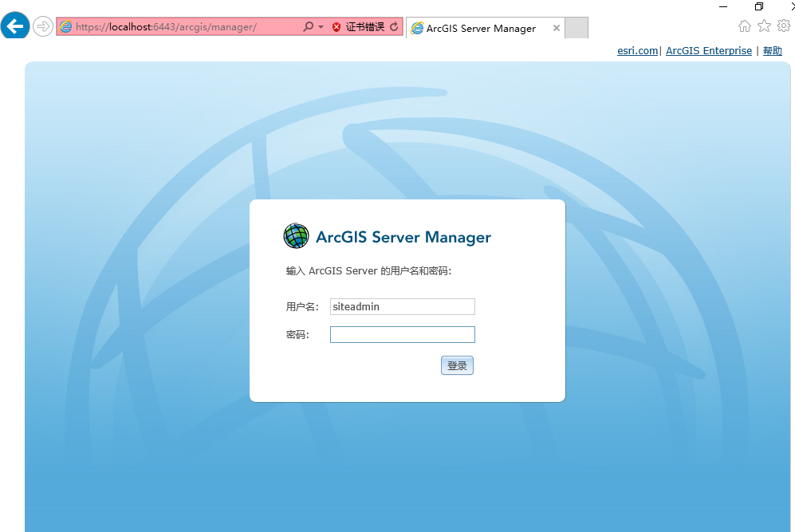Open the 帮助 help link
The image size is (795, 532).
(x=773, y=51)
